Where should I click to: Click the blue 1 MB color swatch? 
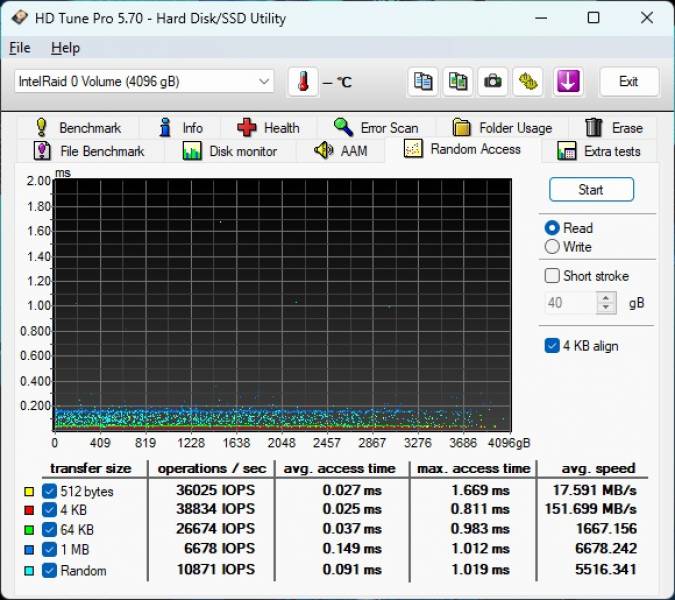(x=29, y=550)
